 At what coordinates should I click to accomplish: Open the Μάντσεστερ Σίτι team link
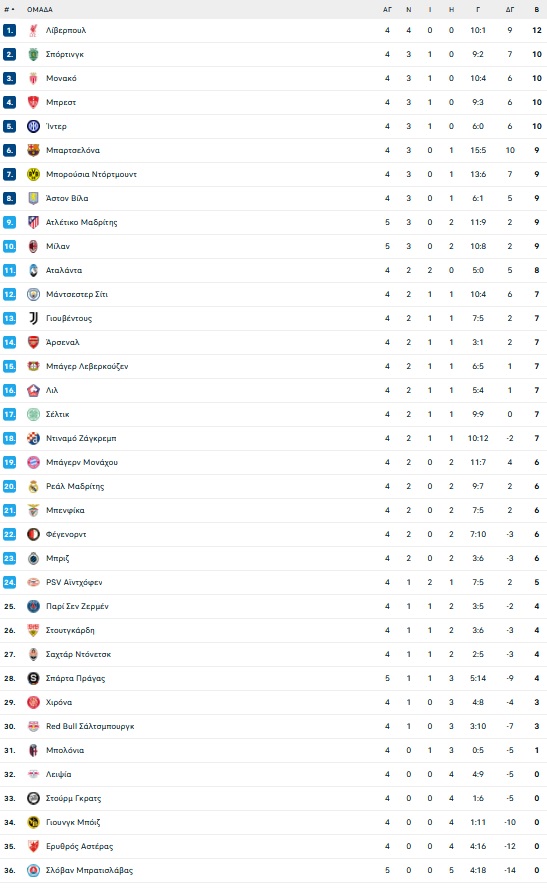pyautogui.click(x=77, y=294)
